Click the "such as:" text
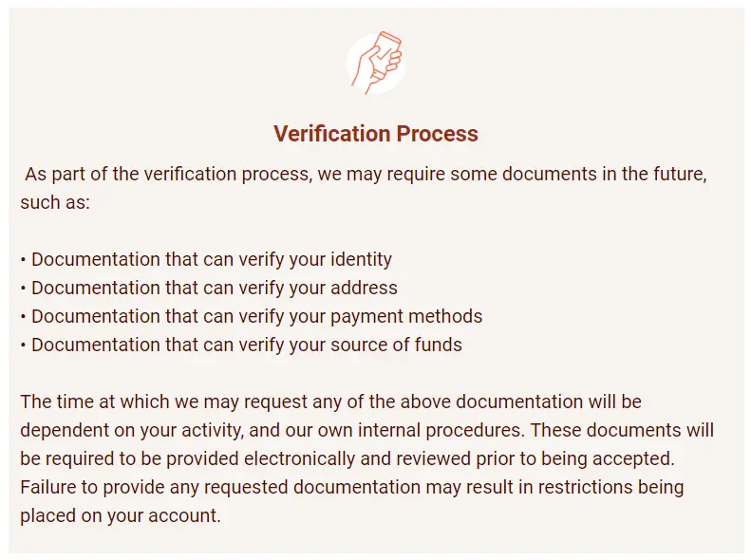 coord(55,202)
